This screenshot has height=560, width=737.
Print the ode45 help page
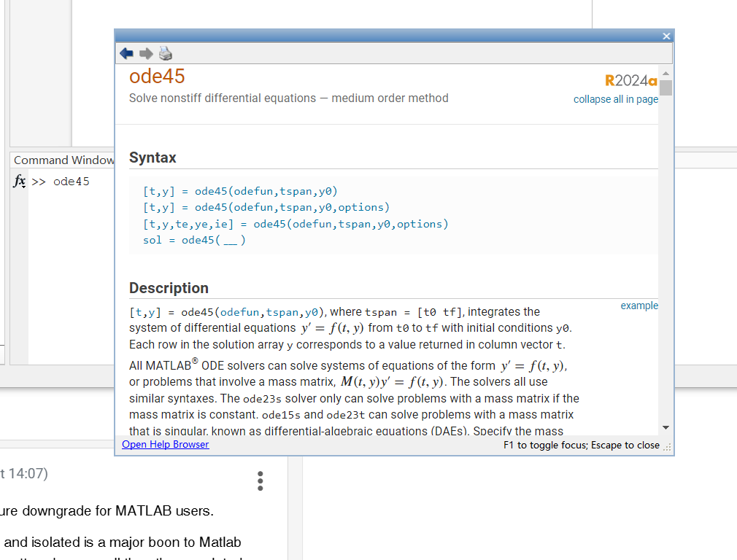[166, 53]
